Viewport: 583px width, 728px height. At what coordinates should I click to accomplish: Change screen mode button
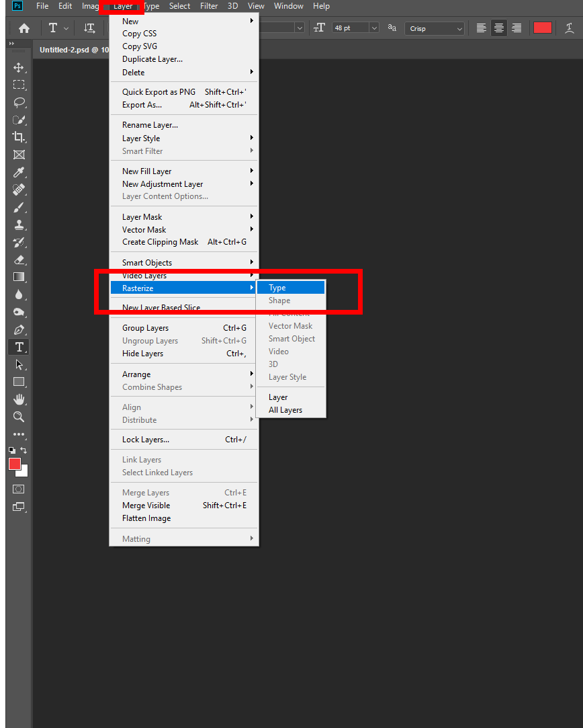coord(19,507)
